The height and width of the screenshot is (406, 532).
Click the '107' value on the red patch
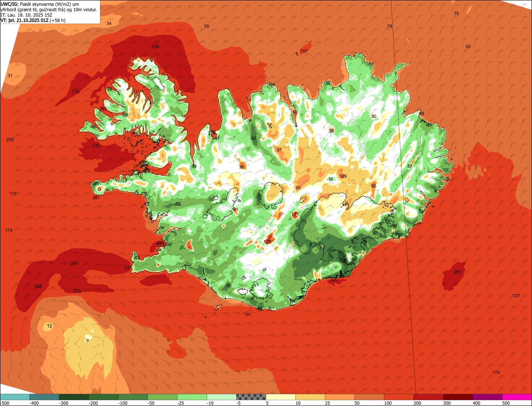point(304,51)
